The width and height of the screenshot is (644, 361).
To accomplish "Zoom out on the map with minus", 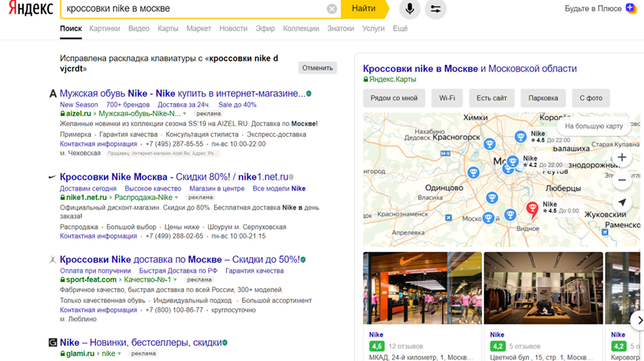I will coord(622,180).
